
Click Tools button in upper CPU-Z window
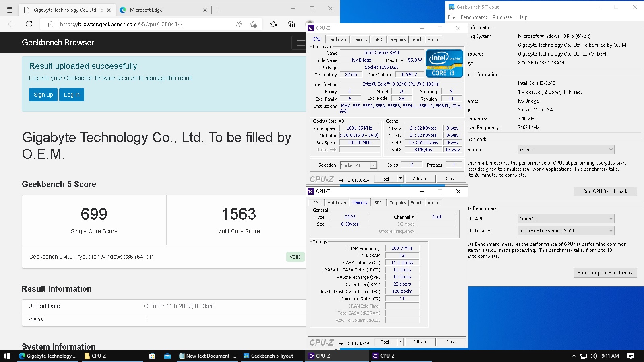[386, 179]
